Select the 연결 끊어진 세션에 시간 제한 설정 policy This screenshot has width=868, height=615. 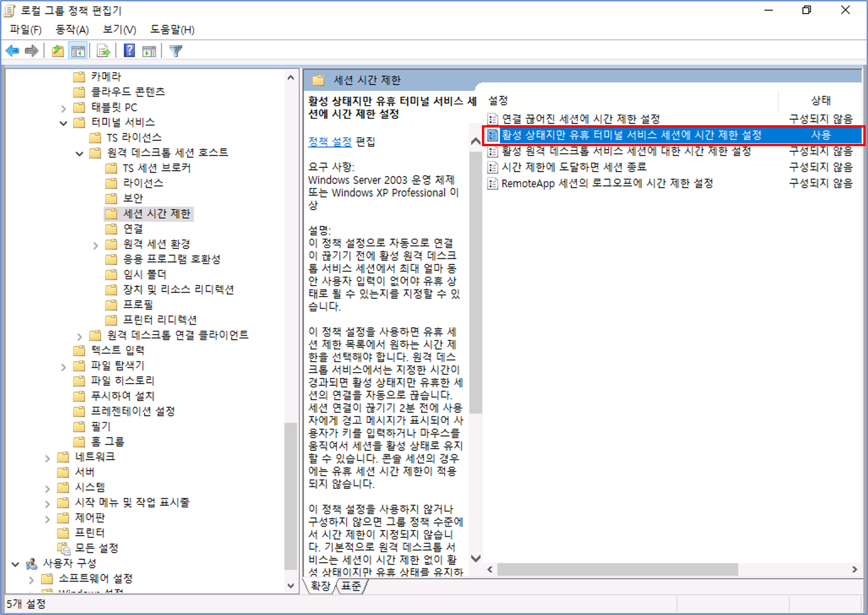(x=580, y=119)
